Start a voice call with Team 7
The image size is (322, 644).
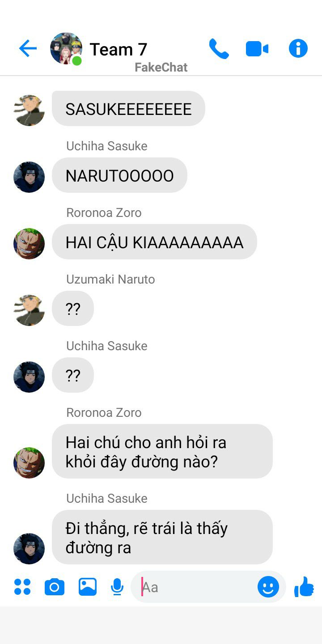[x=219, y=48]
